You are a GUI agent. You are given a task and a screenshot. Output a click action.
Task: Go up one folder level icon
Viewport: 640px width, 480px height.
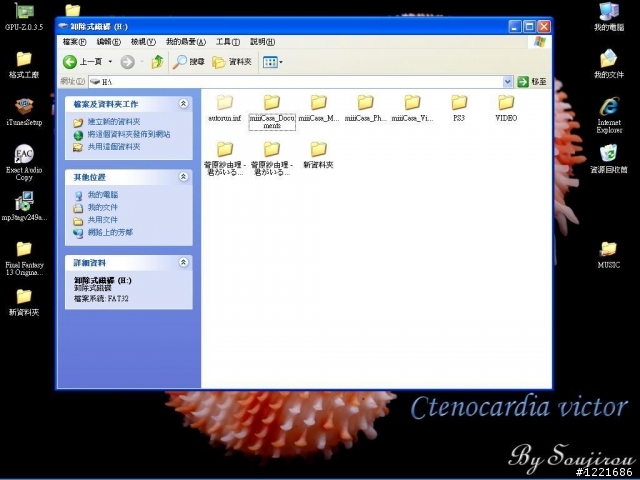157,62
